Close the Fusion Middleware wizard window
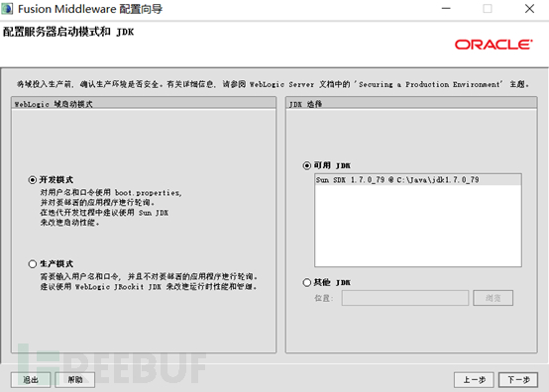Viewport: 549px width, 392px height. pos(529,9)
